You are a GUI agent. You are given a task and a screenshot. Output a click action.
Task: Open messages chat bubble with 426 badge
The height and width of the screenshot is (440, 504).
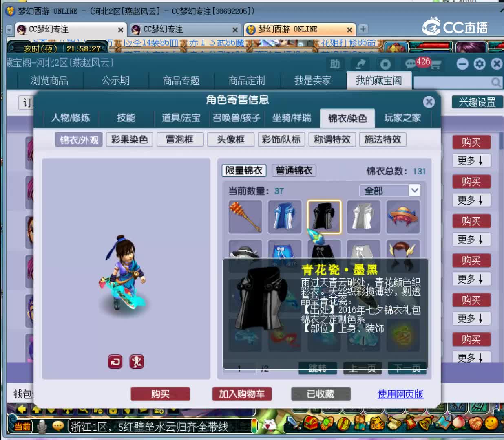[x=411, y=64]
